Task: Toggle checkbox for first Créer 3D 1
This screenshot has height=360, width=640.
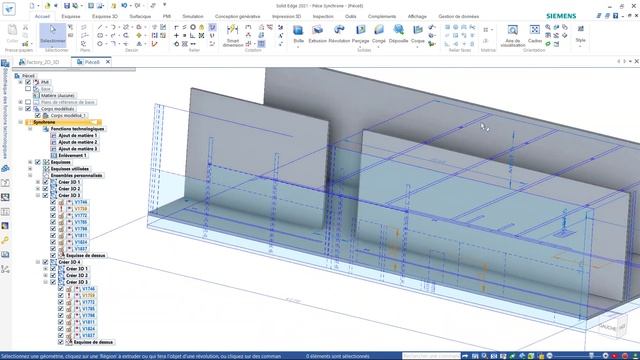Action: [x=45, y=182]
